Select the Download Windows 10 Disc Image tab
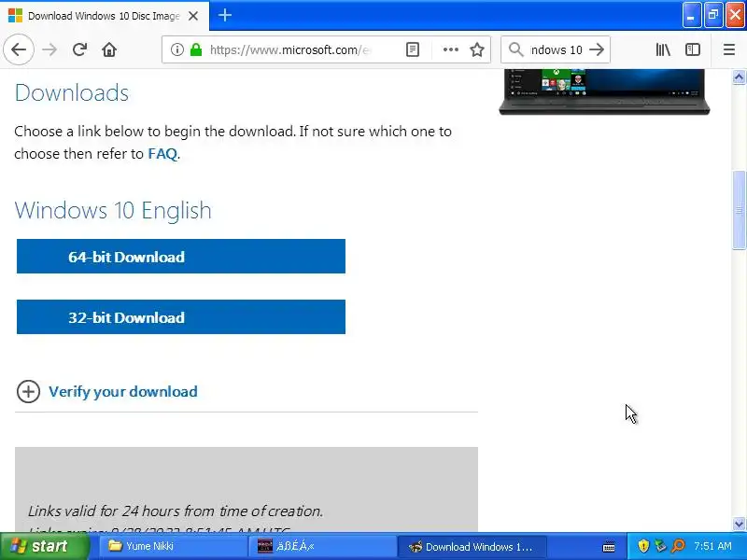Screen dimensions: 747x560 click(x=104, y=16)
